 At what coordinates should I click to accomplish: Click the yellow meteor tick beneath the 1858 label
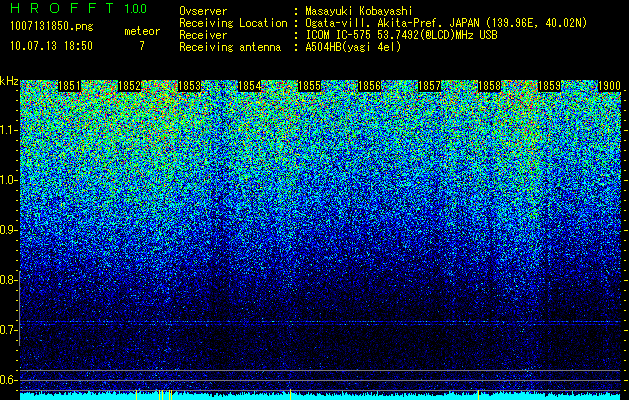tap(478, 394)
